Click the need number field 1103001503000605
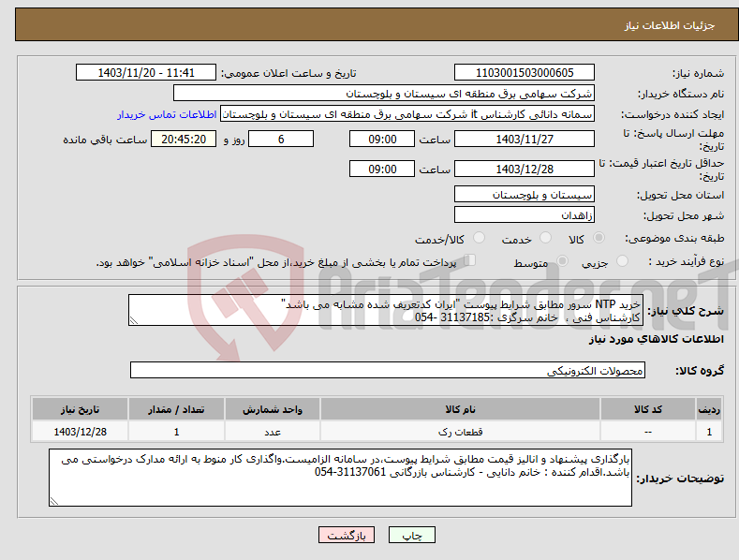 pos(525,73)
